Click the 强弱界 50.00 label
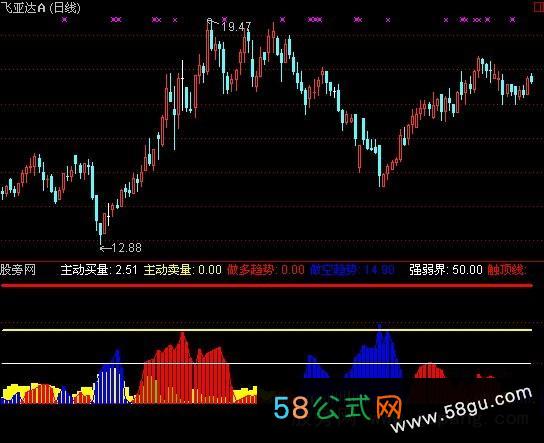Screen dimensions: 544x443 (x=446, y=270)
